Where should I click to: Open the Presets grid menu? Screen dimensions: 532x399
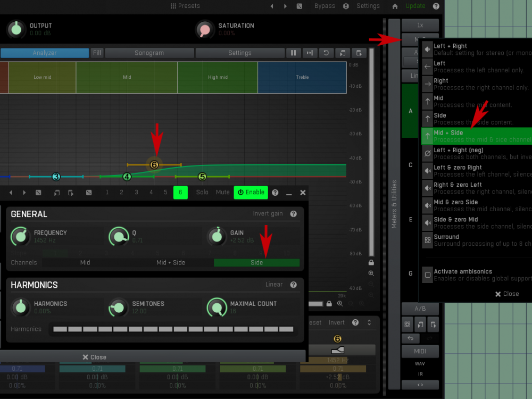185,6
